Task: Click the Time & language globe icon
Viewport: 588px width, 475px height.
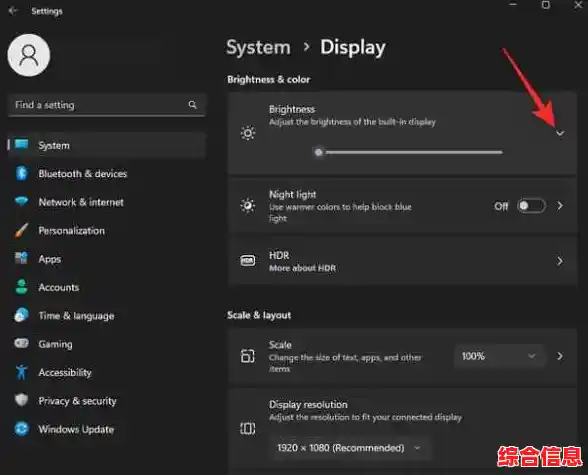Action: pyautogui.click(x=21, y=315)
